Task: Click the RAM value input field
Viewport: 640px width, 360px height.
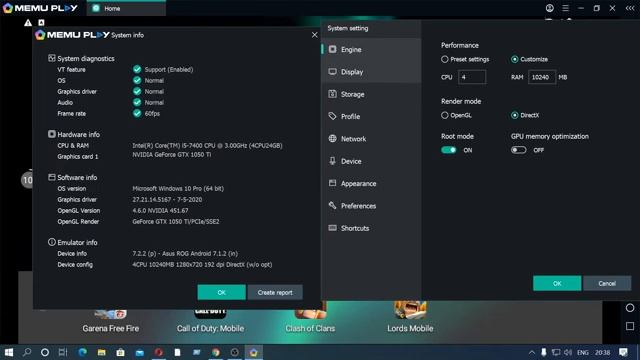Action: tap(542, 77)
